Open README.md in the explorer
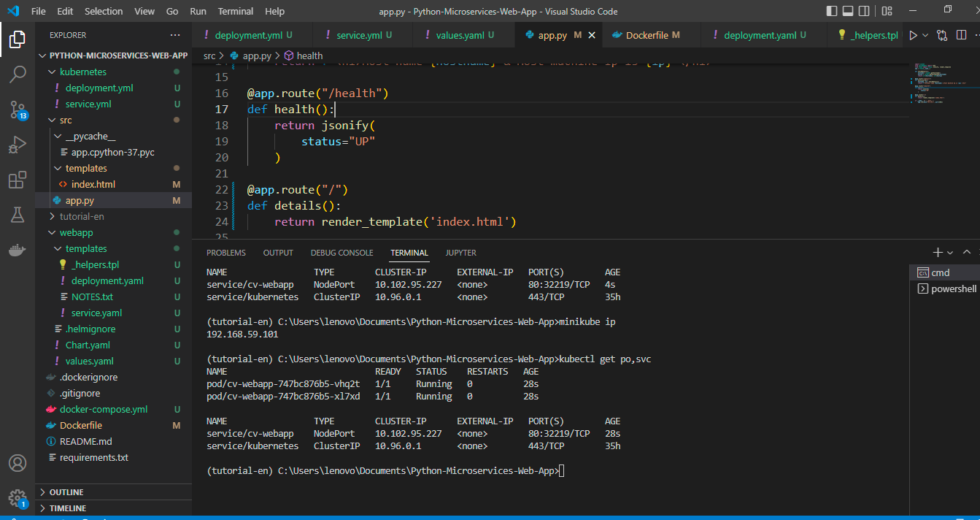Screen dimensions: 980x520 pyautogui.click(x=113, y=441)
